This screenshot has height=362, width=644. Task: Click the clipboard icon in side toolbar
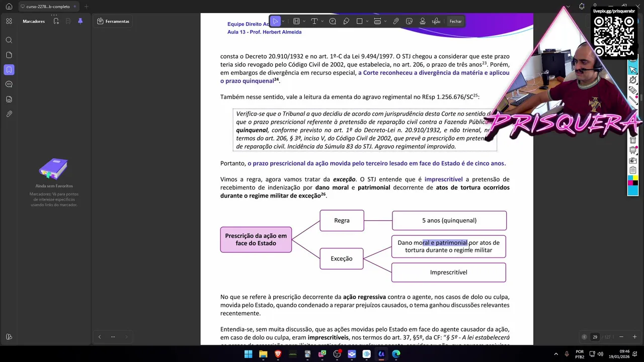[x=633, y=170]
